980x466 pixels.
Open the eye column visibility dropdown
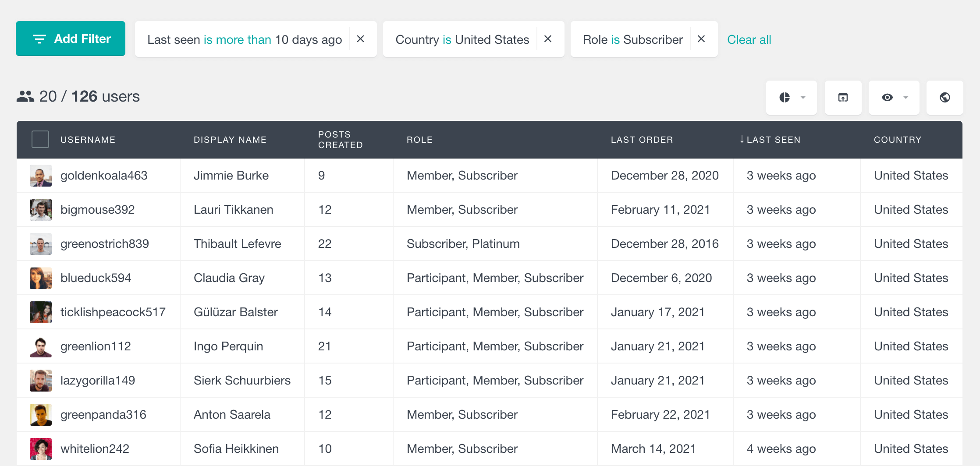tap(894, 97)
